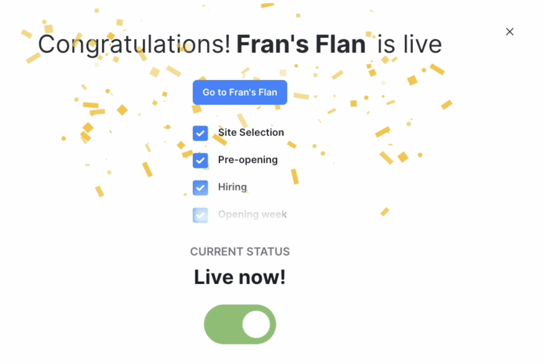Click the Go to Fran's Flan button
The image size is (544, 364).
click(x=240, y=92)
